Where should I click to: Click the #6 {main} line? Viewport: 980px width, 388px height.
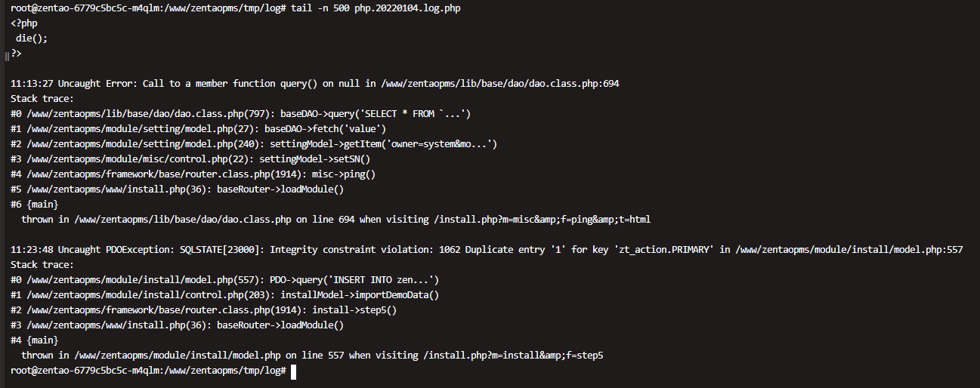(x=34, y=205)
